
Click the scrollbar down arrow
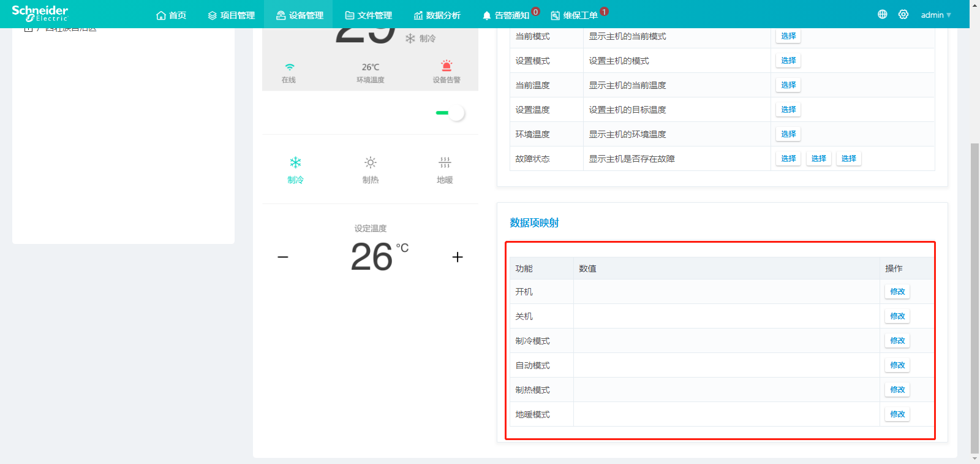(x=974, y=458)
